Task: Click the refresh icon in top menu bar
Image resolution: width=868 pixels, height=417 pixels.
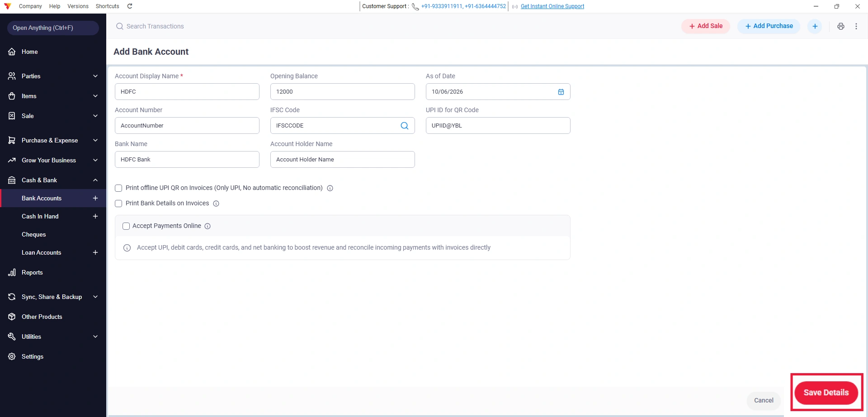Action: (x=130, y=6)
